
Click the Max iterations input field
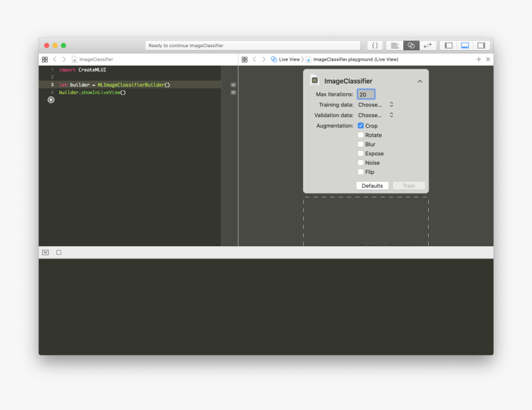point(366,94)
